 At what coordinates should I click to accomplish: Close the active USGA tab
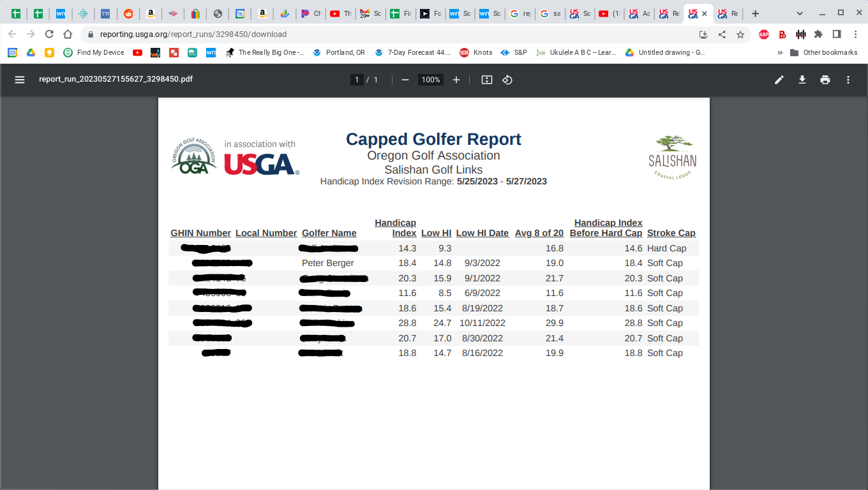705,13
